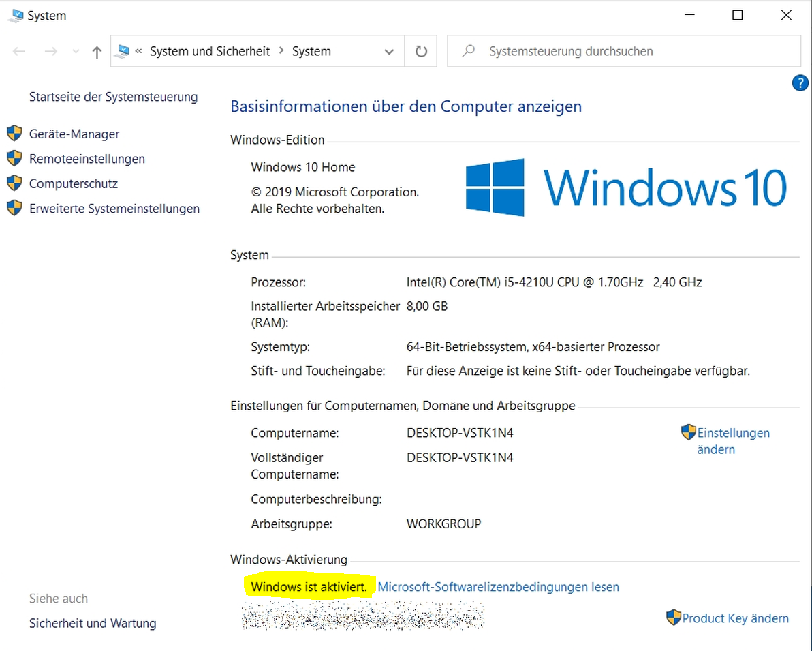Image resolution: width=812 pixels, height=651 pixels.
Task: Expand the hidden breadcrumb chevrons
Action: 138,51
